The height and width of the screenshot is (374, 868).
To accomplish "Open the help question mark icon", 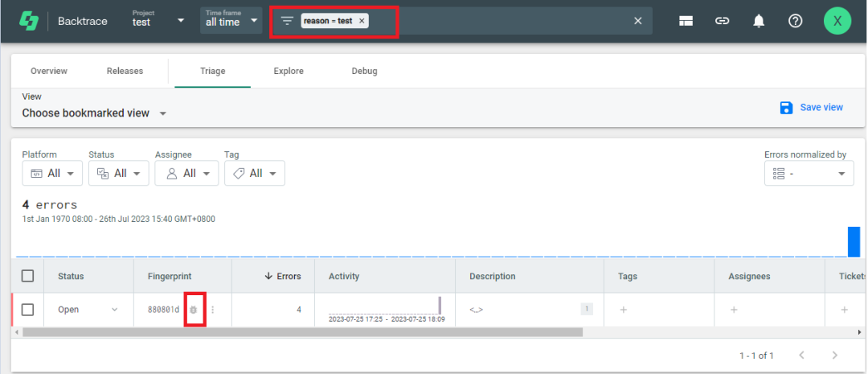I will [x=795, y=21].
